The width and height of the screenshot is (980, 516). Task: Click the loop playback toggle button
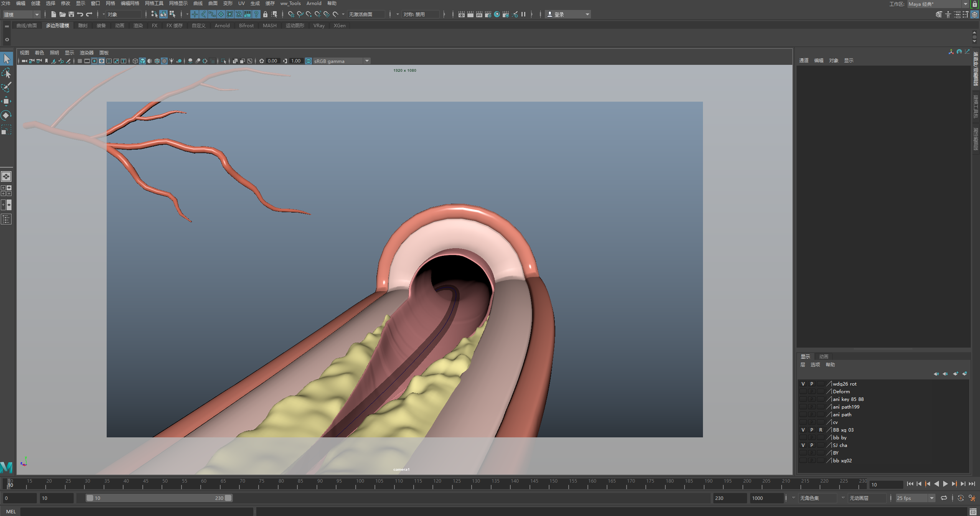coord(944,498)
